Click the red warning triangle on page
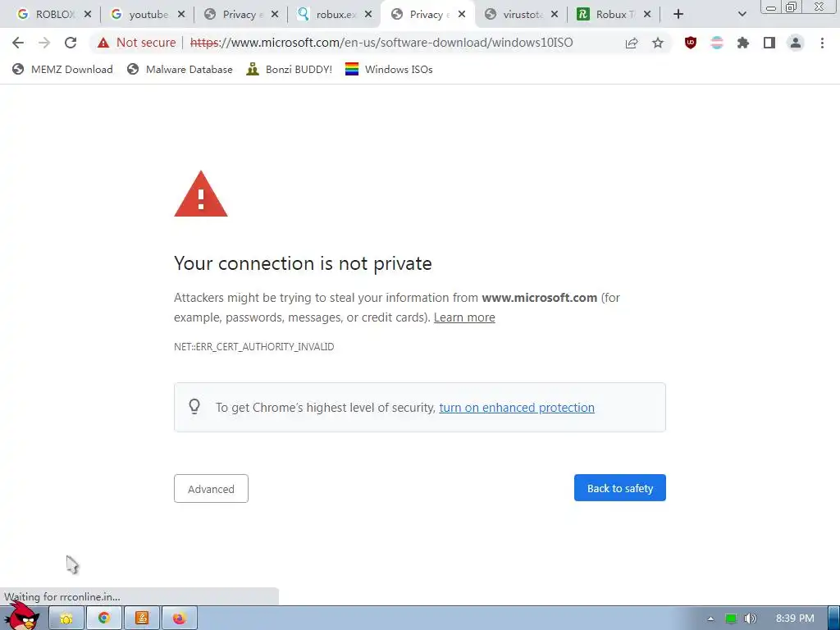The height and width of the screenshot is (630, 840). (x=201, y=194)
